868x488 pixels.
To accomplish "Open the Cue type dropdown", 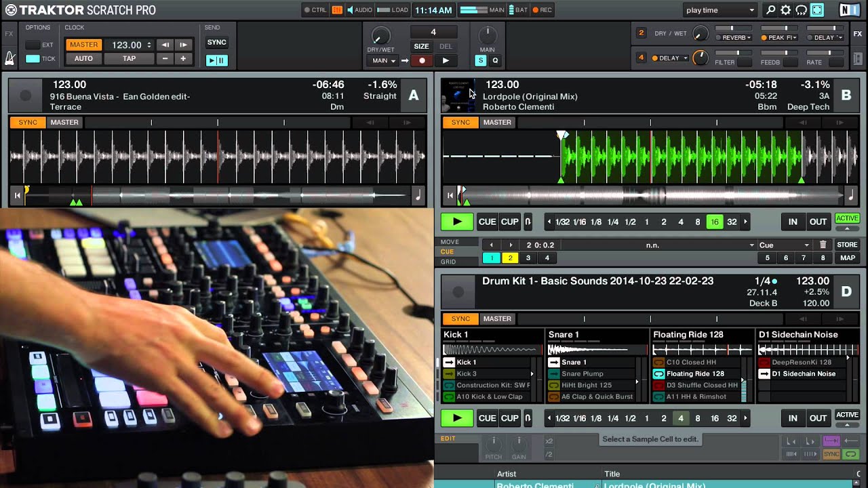I will click(784, 245).
